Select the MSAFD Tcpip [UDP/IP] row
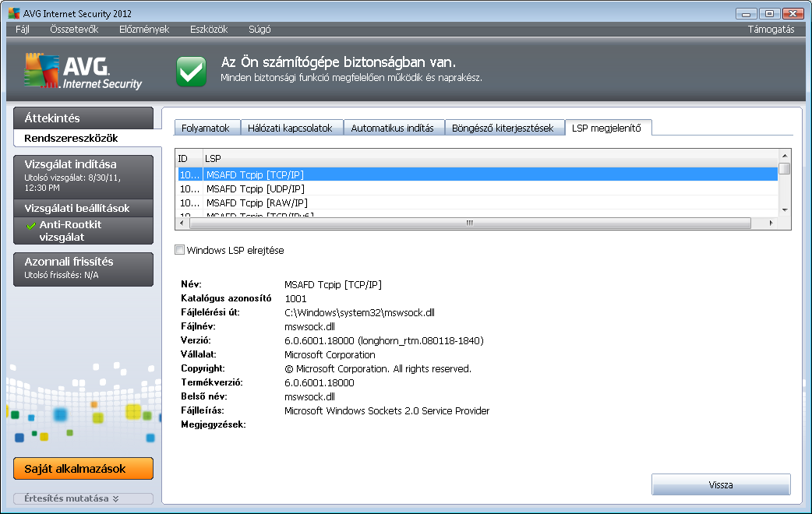The image size is (812, 514). click(x=478, y=189)
